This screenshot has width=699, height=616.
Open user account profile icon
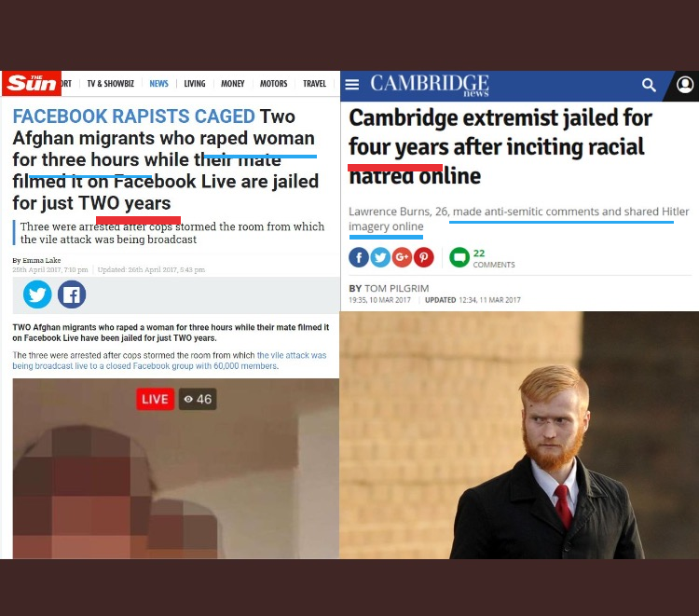(x=685, y=84)
